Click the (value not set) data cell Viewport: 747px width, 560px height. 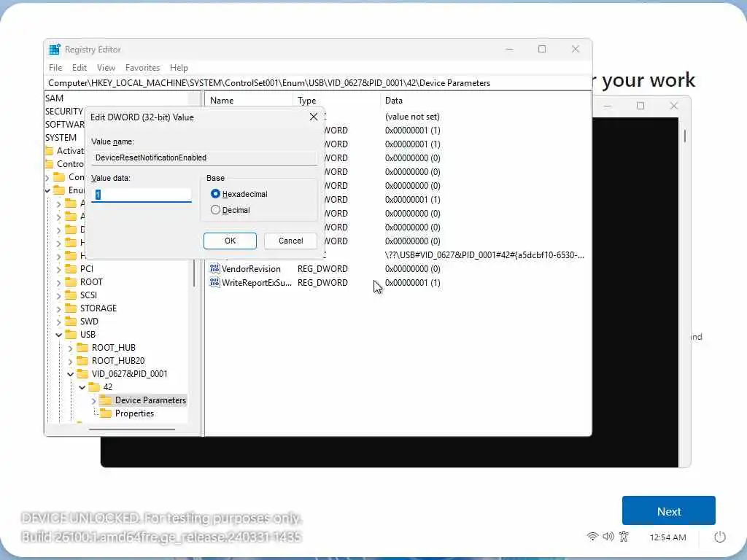[412, 117]
